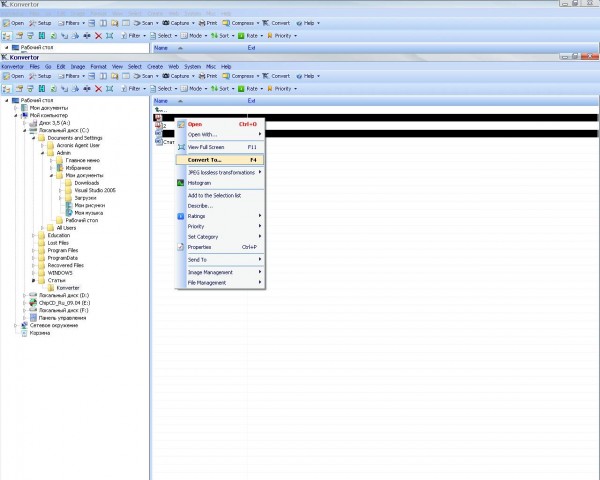
Task: Click Convert in the background window toolbar
Action: (x=276, y=23)
